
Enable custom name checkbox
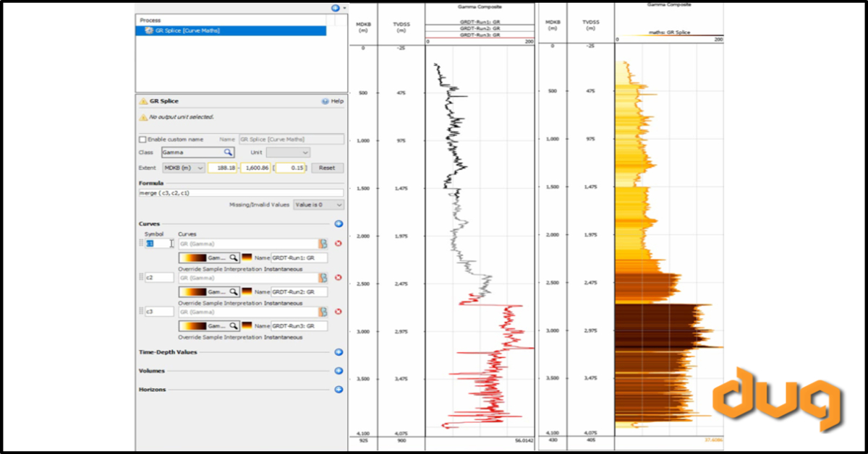tap(142, 139)
